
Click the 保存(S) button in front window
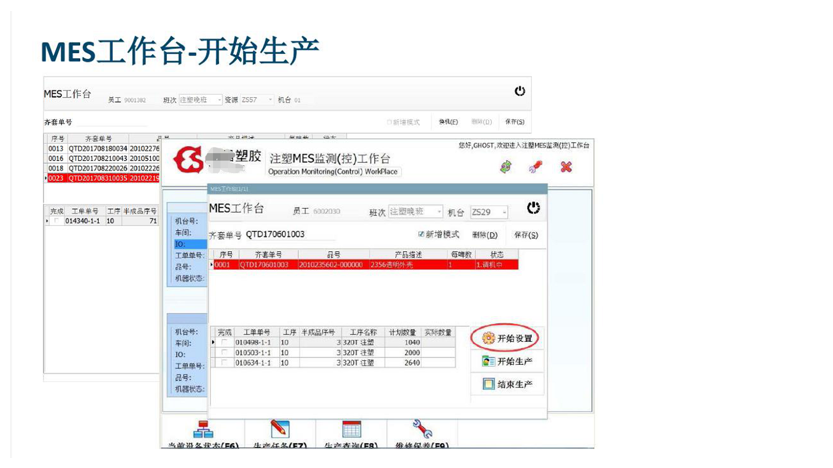526,235
